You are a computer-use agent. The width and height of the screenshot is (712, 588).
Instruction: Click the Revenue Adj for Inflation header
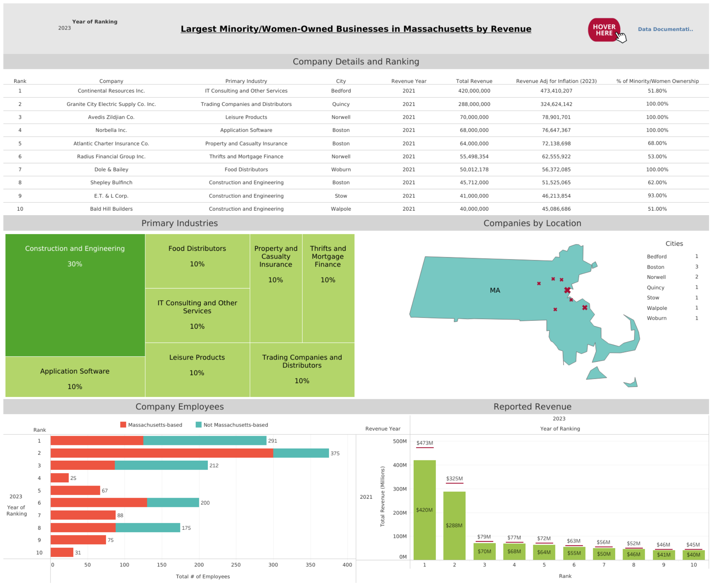coord(556,81)
